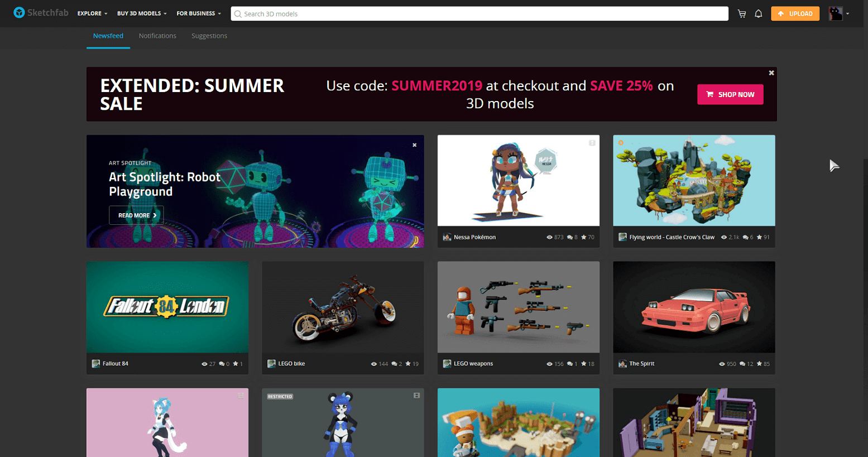The height and width of the screenshot is (457, 868).
Task: Open the shopping cart
Action: [x=742, y=14]
